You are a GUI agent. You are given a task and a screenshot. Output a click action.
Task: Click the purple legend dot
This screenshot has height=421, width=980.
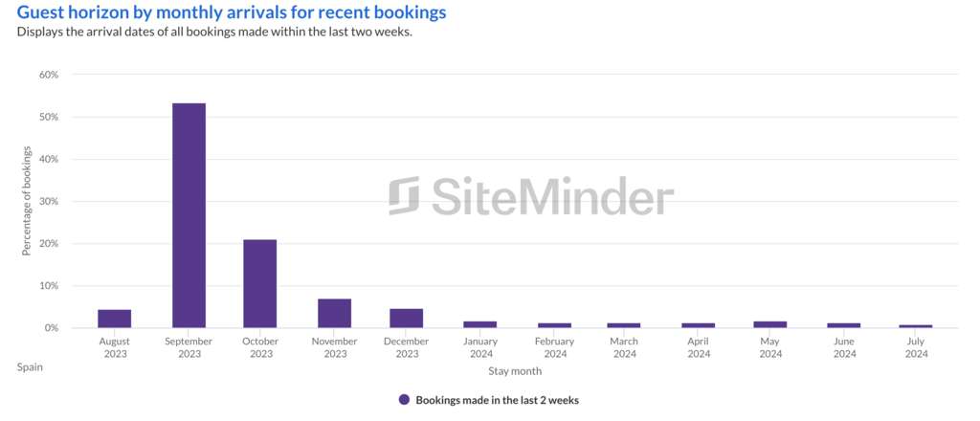tap(405, 400)
